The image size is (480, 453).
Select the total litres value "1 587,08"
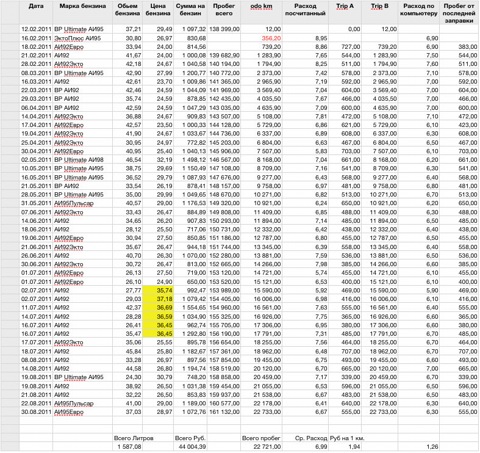pyautogui.click(x=128, y=447)
